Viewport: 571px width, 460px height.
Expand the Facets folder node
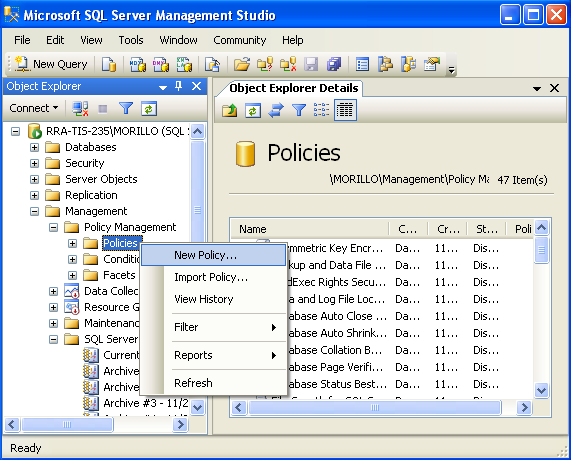pos(72,275)
